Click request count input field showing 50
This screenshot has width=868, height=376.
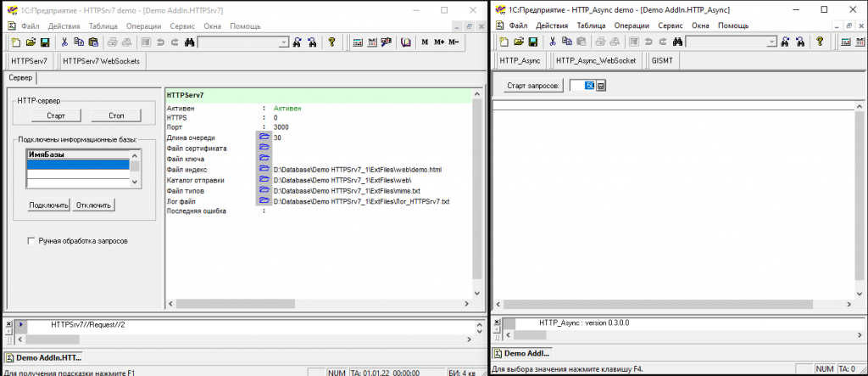582,86
